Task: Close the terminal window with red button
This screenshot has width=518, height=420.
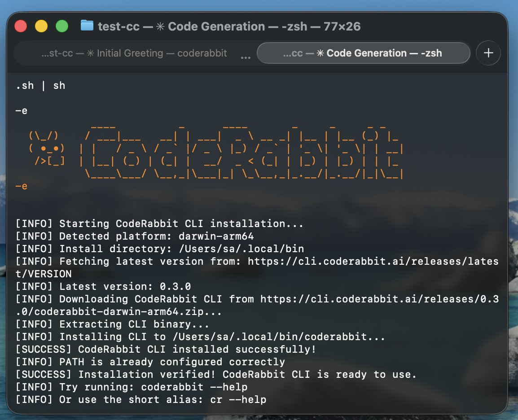Action: (21, 26)
